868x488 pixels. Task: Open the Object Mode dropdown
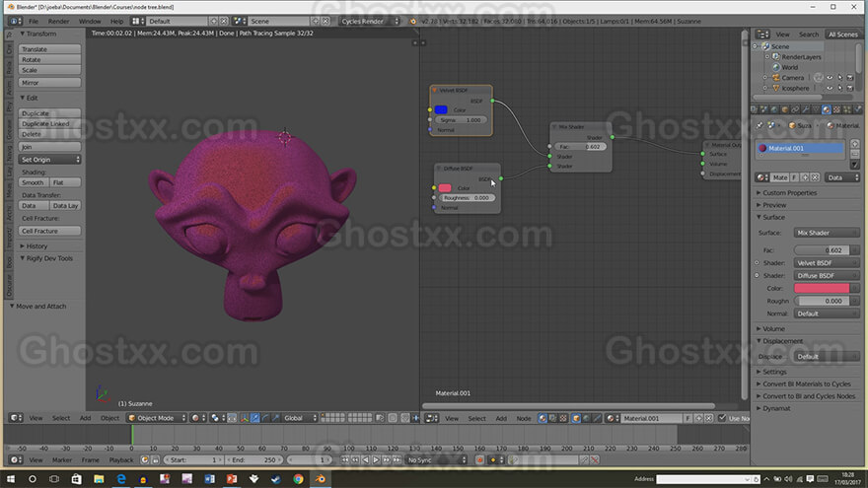point(157,418)
